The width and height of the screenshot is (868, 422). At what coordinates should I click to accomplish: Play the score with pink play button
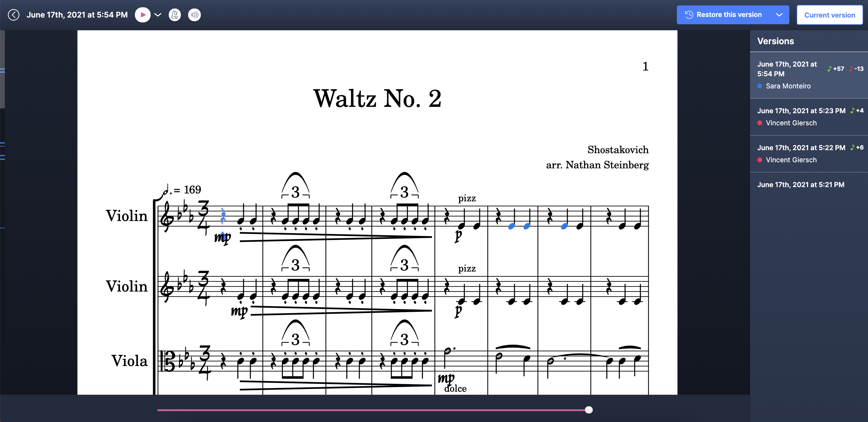click(143, 15)
